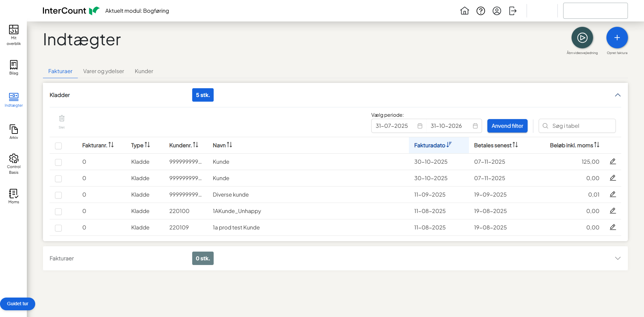Switch to Varer og ydelser tab

point(103,71)
